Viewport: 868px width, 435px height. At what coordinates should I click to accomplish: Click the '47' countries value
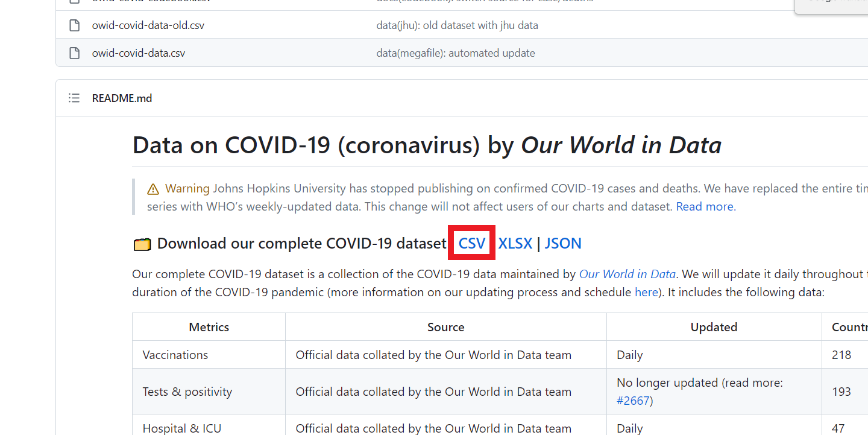point(838,428)
